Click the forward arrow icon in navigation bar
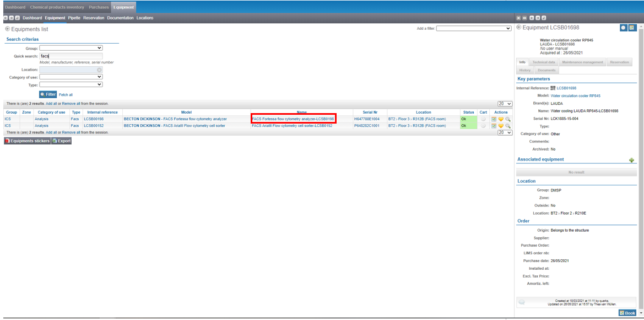644x320 pixels. click(x=12, y=18)
